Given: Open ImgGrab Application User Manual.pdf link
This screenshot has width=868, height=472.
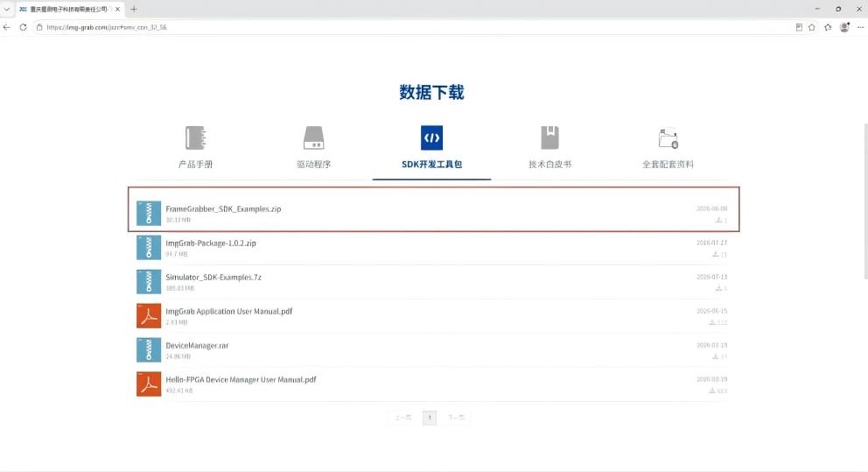Looking at the screenshot, I should point(229,312).
